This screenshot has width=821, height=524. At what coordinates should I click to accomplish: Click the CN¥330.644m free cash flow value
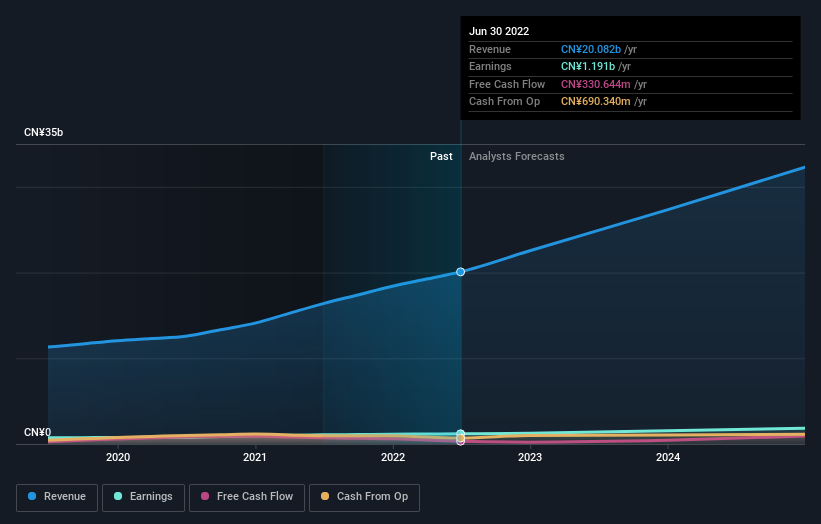pyautogui.click(x=596, y=84)
